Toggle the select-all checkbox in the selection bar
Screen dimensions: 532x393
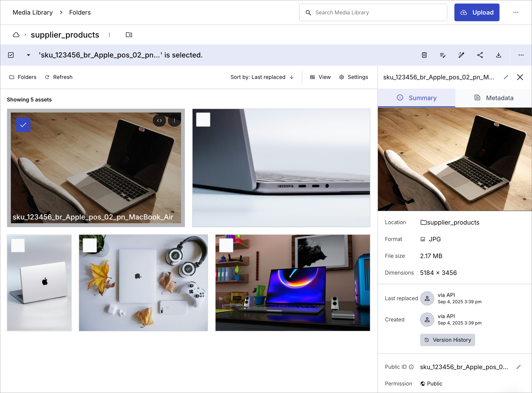click(11, 55)
